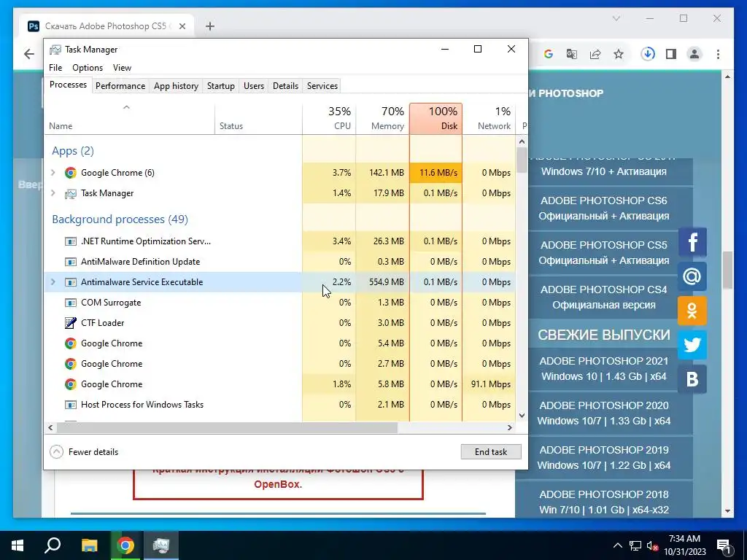Open the View menu in Task Manager
Image resolution: width=747 pixels, height=560 pixels.
122,68
